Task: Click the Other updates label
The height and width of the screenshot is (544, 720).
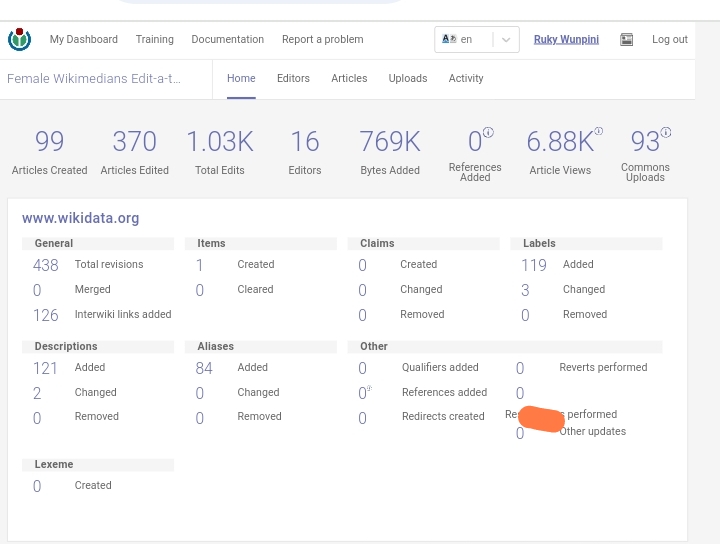Action: pyautogui.click(x=593, y=432)
